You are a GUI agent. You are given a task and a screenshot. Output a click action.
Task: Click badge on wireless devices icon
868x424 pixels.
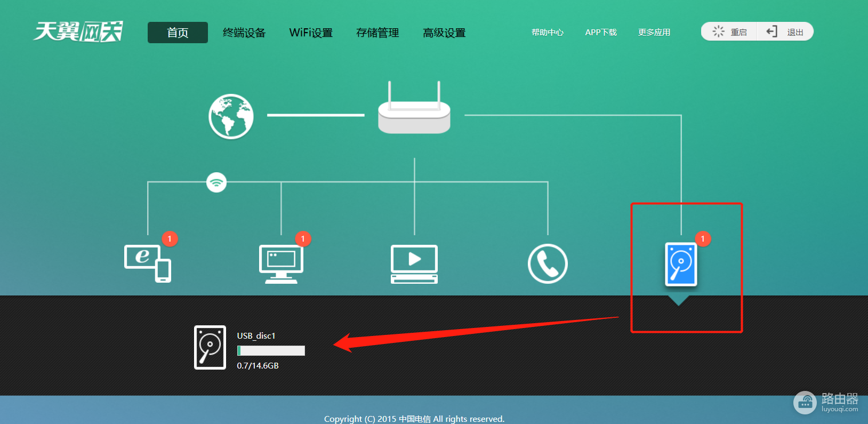click(x=170, y=238)
